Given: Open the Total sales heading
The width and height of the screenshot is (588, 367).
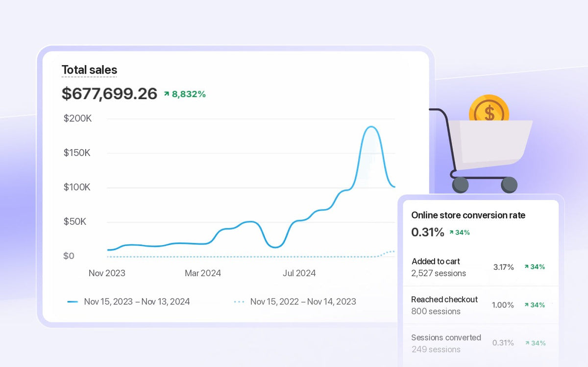Looking at the screenshot, I should 89,70.
